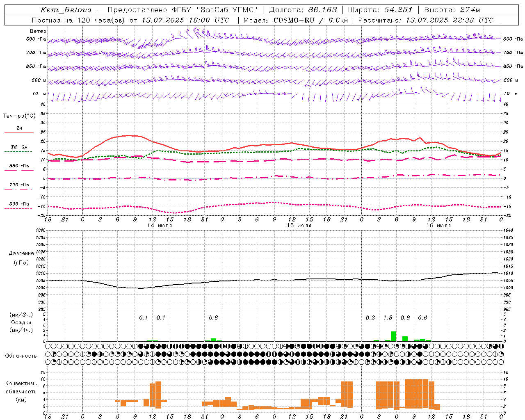Screen dimensions: 525x420
Task: Select the 500 гПа temperature legend label
Action: 19,204
